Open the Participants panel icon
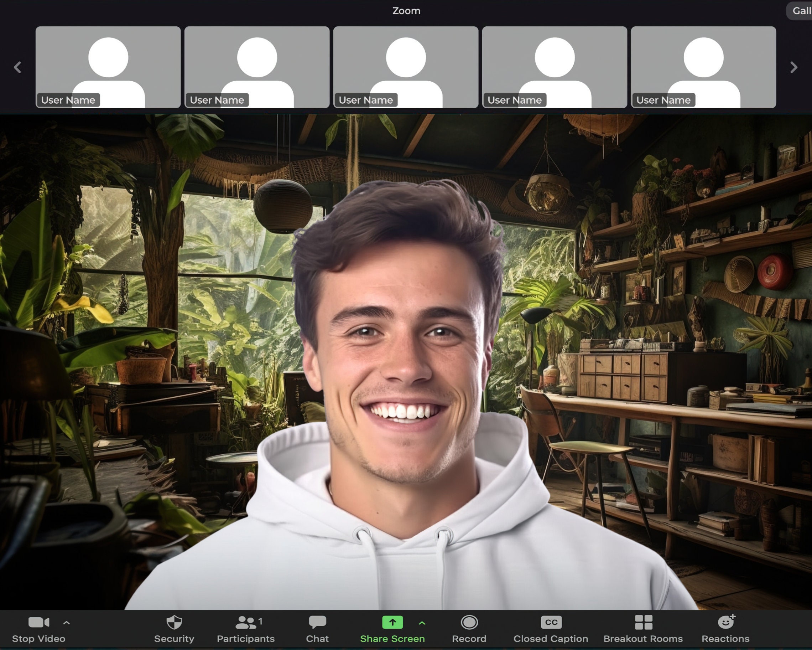Image resolution: width=812 pixels, height=650 pixels. [x=246, y=623]
